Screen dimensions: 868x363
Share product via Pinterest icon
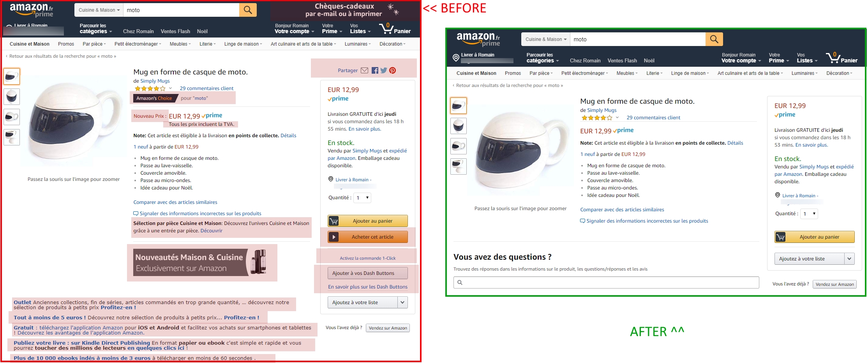click(393, 71)
